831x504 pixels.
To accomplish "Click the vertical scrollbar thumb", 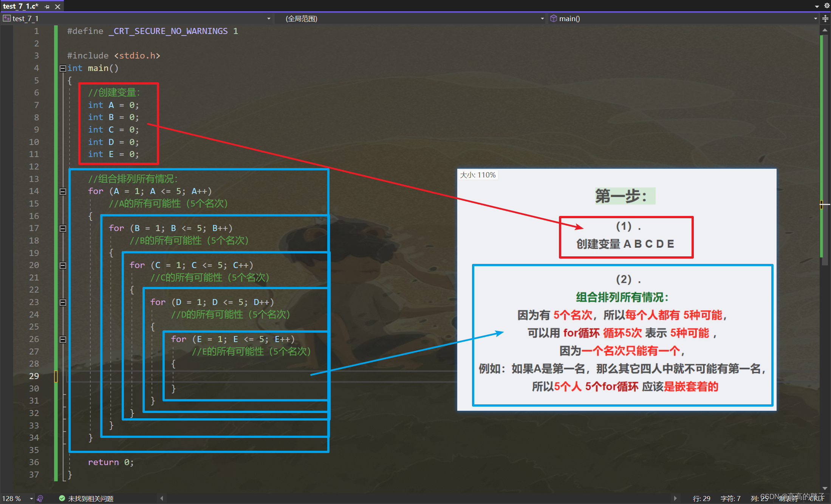I will click(x=825, y=149).
